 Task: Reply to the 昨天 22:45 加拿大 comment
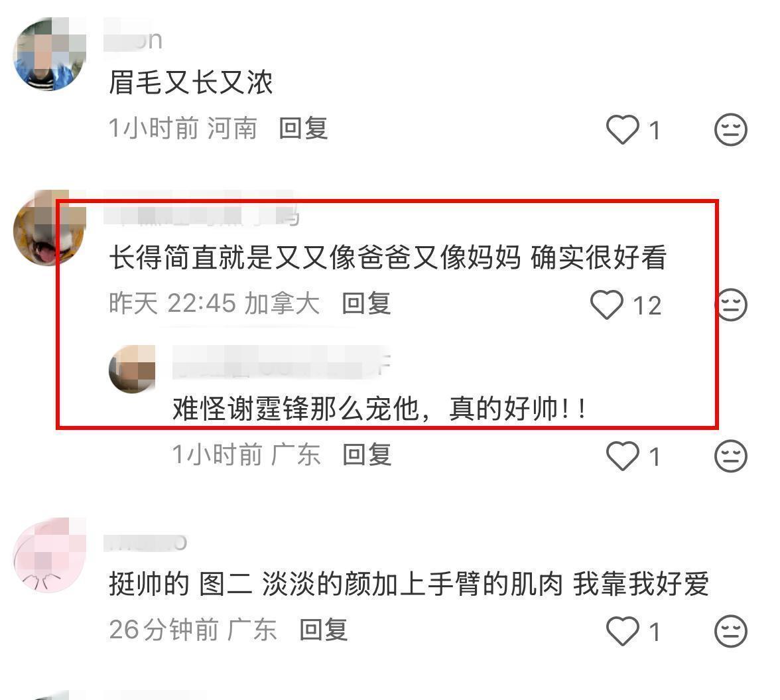click(367, 303)
